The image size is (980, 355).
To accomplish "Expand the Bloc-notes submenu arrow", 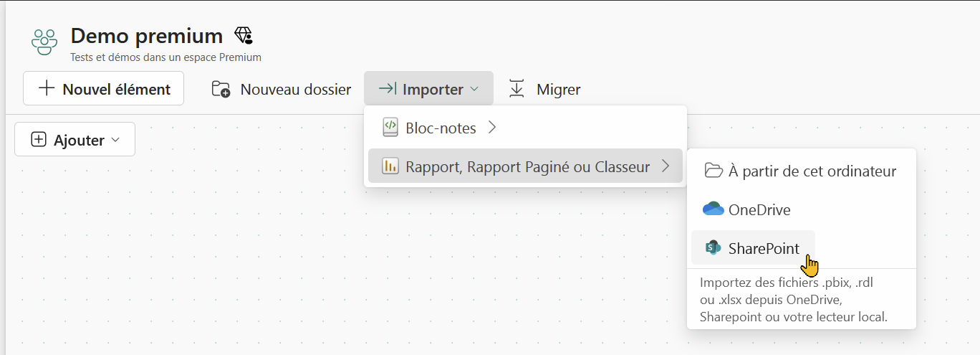I will click(x=491, y=128).
